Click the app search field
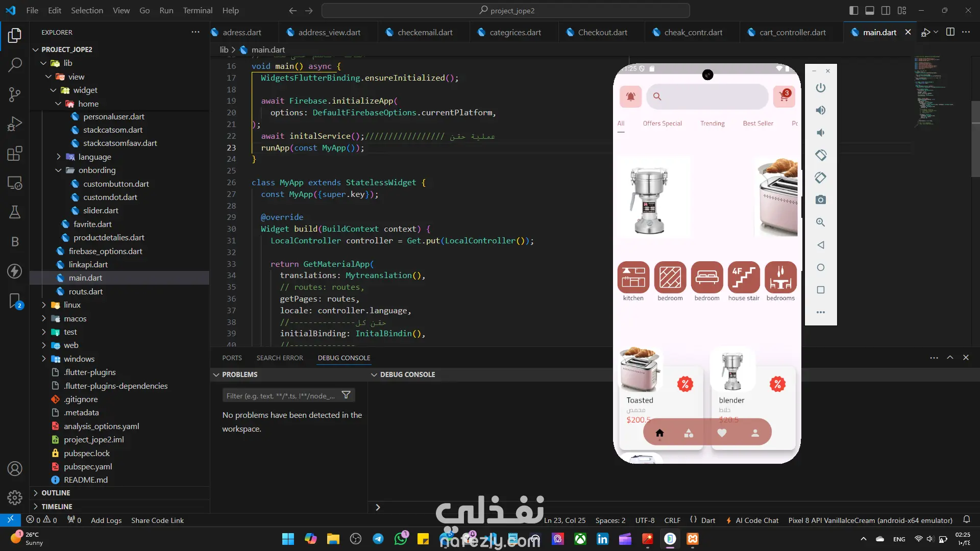Viewport: 980px width, 551px height. click(707, 96)
